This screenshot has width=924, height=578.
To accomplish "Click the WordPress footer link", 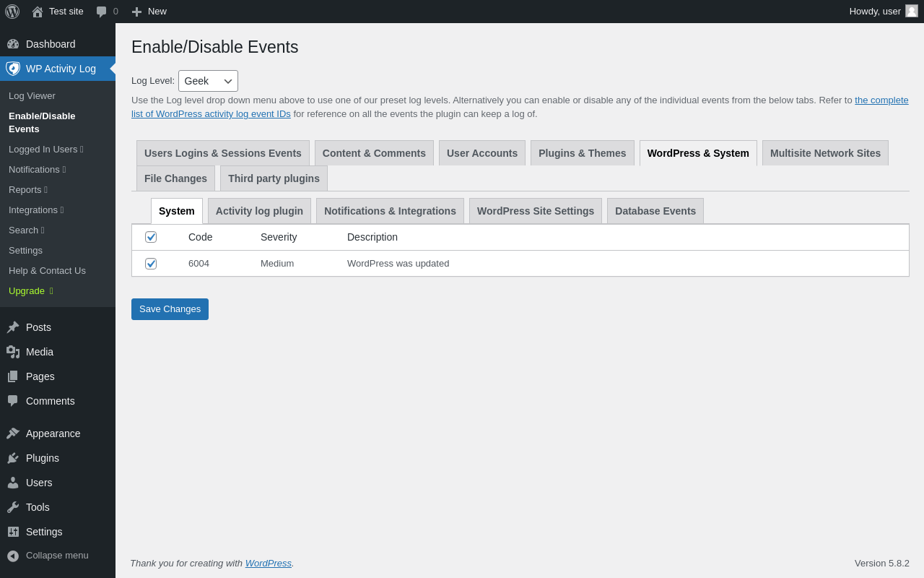I will (x=268, y=564).
